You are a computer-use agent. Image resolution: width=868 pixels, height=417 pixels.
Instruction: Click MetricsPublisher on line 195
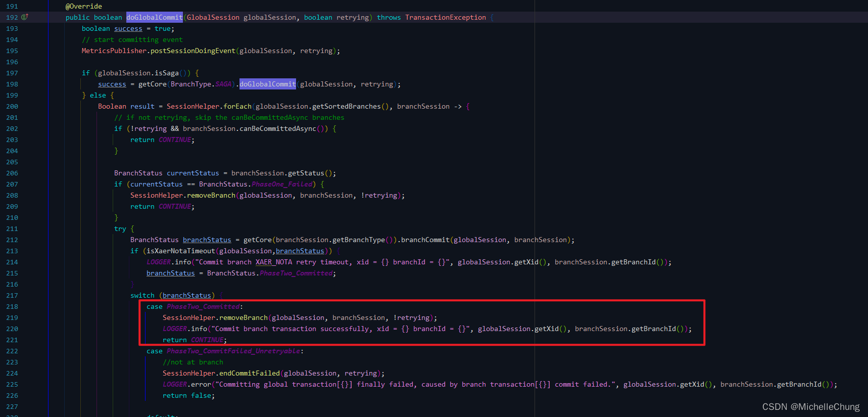[114, 51]
